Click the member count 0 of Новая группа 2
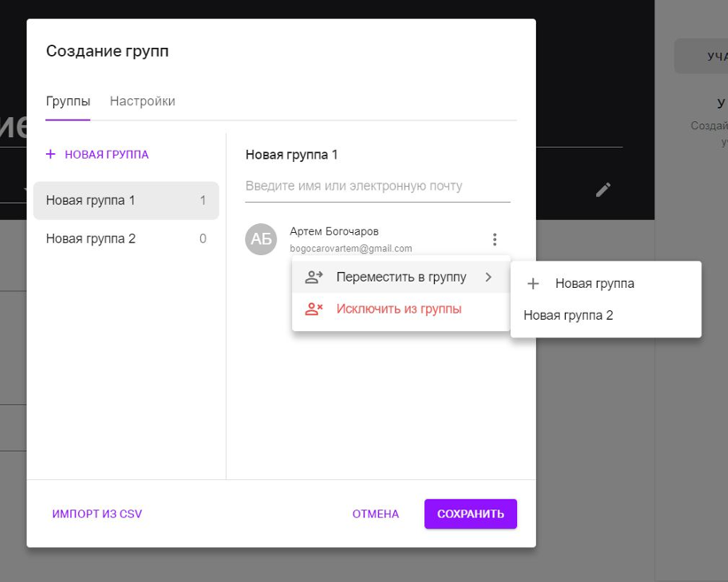 (x=203, y=239)
